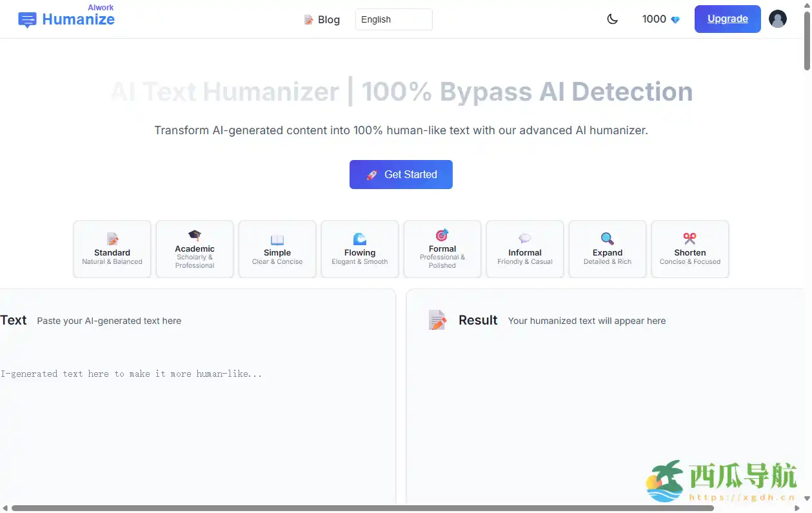The width and height of the screenshot is (812, 513).
Task: Select the Formal target-style option
Action: pos(442,249)
